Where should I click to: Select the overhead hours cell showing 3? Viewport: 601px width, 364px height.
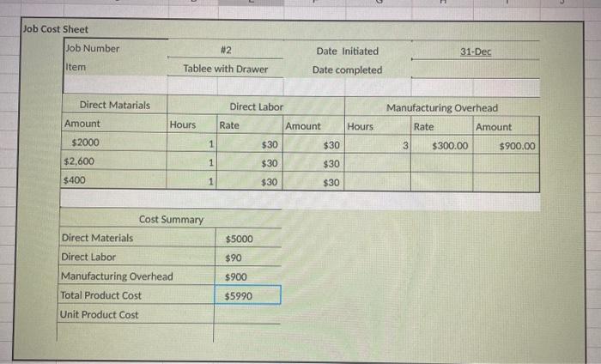(378, 145)
